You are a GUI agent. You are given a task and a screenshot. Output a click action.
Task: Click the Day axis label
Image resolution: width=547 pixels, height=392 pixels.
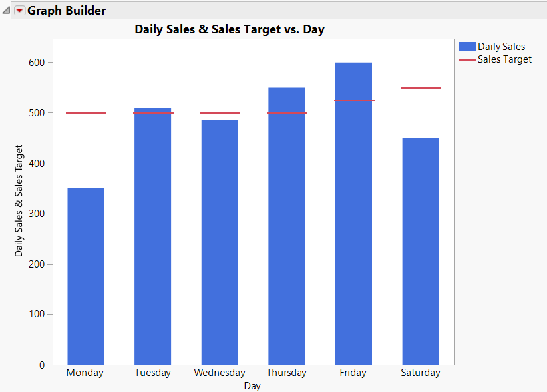click(252, 386)
